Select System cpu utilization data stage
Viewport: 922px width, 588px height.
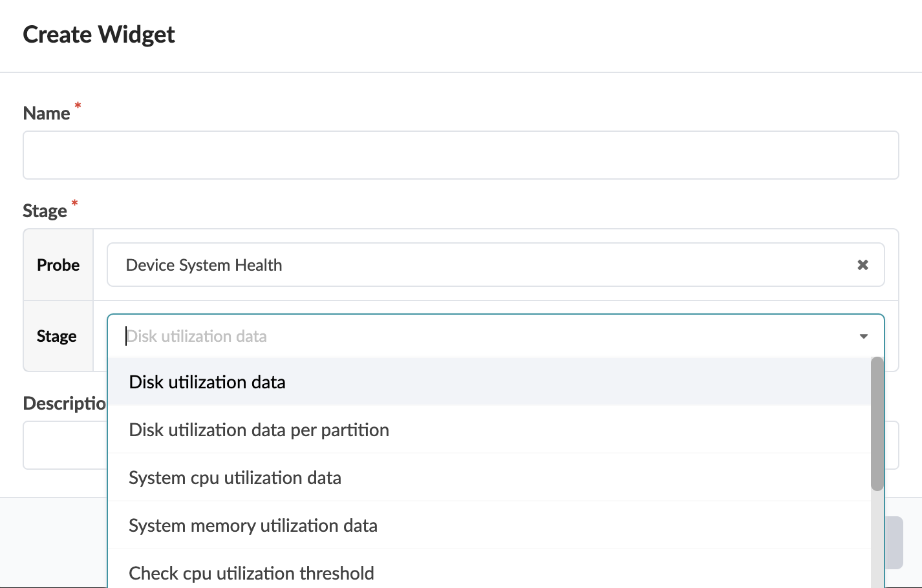coord(235,478)
